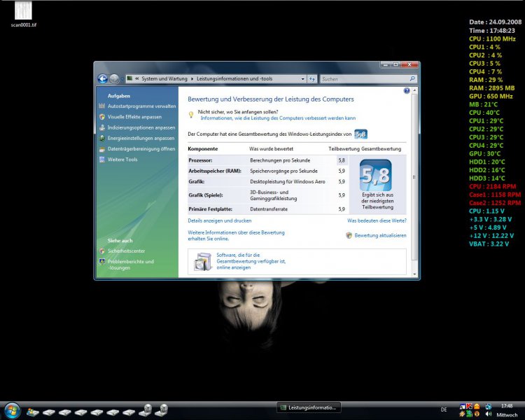Refresh the page with the address bar refresh button
The height and width of the screenshot is (420, 525).
(312, 79)
